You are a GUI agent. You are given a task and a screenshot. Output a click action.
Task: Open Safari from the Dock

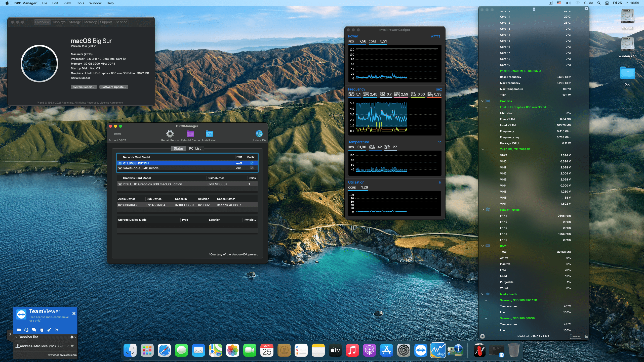point(164,350)
